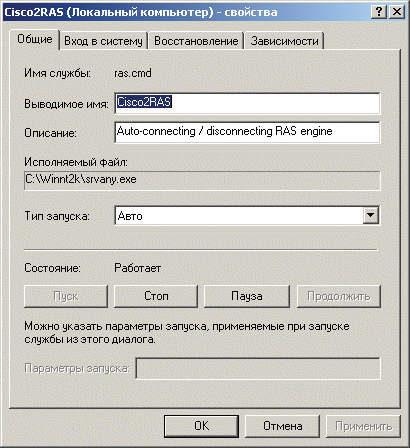Switch to the Общие tab
This screenshot has width=410, height=448.
pyautogui.click(x=35, y=39)
